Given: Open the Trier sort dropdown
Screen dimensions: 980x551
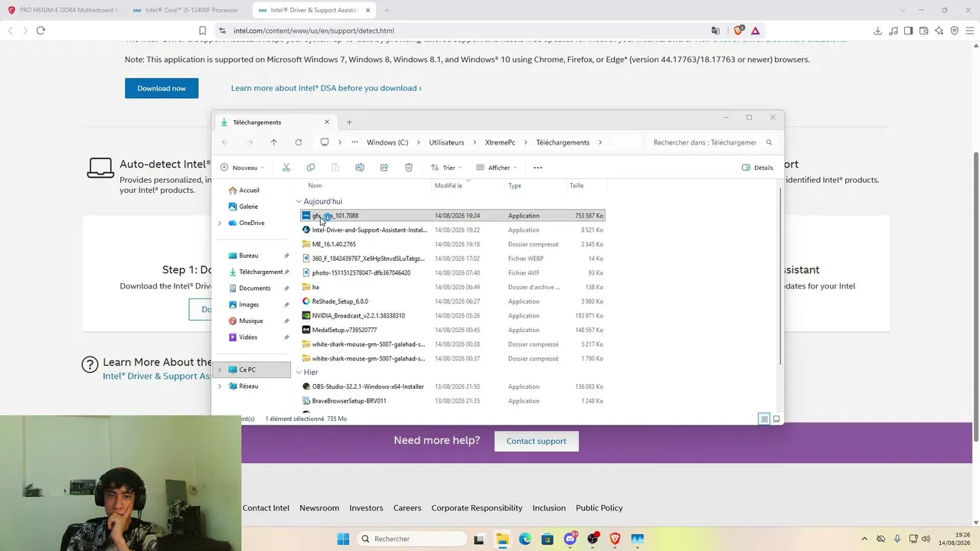Looking at the screenshot, I should pos(446,168).
